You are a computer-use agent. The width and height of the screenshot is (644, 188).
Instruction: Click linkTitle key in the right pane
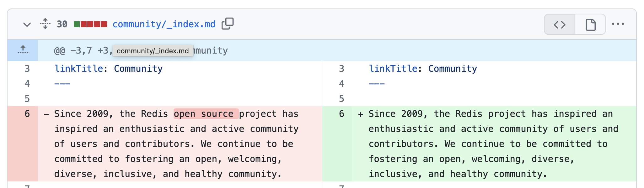click(393, 69)
